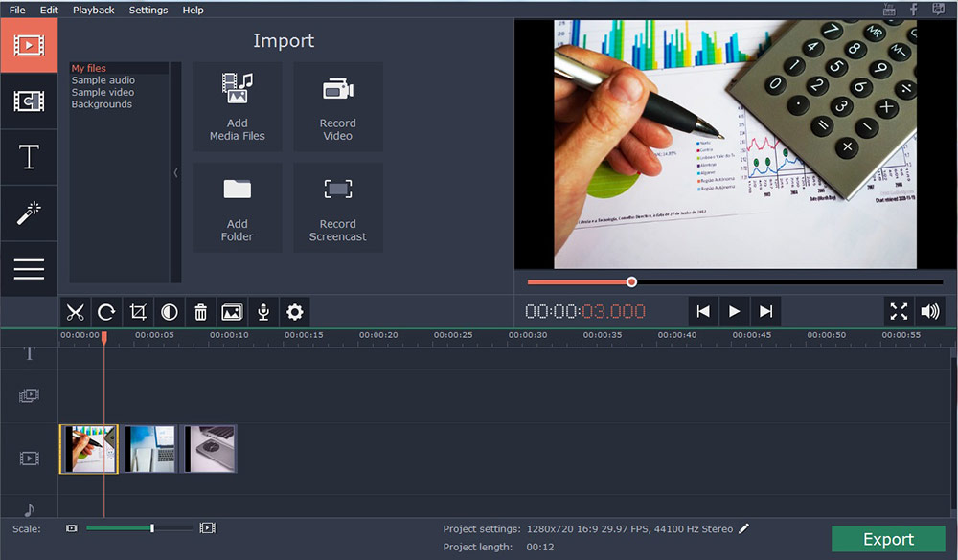The height and width of the screenshot is (560, 958).
Task: Record audio with the microphone icon
Action: pyautogui.click(x=262, y=311)
